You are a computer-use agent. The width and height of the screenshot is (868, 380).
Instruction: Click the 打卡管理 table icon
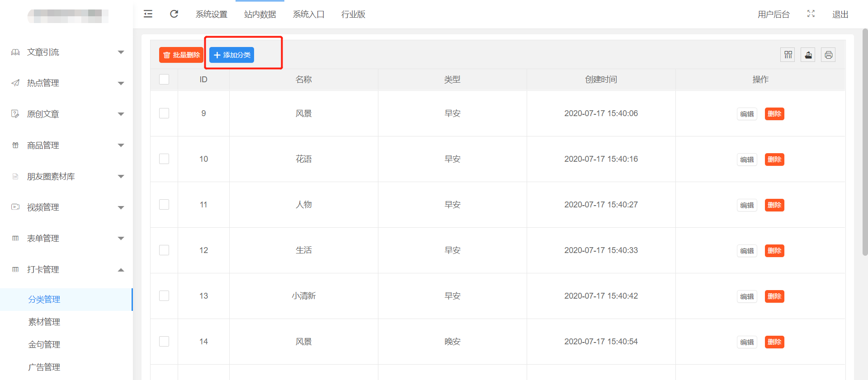point(15,269)
